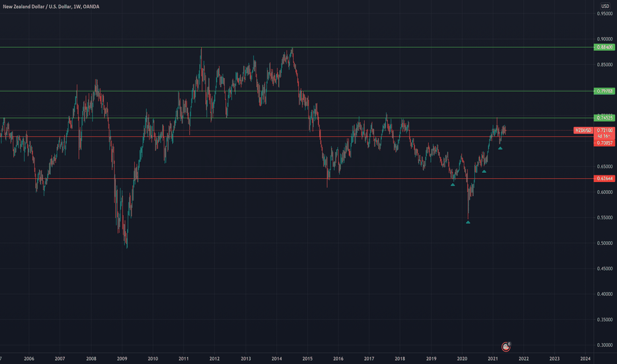Click the 2016 label on the time axis
Image resolution: width=617 pixels, height=364 pixels.
point(338,359)
